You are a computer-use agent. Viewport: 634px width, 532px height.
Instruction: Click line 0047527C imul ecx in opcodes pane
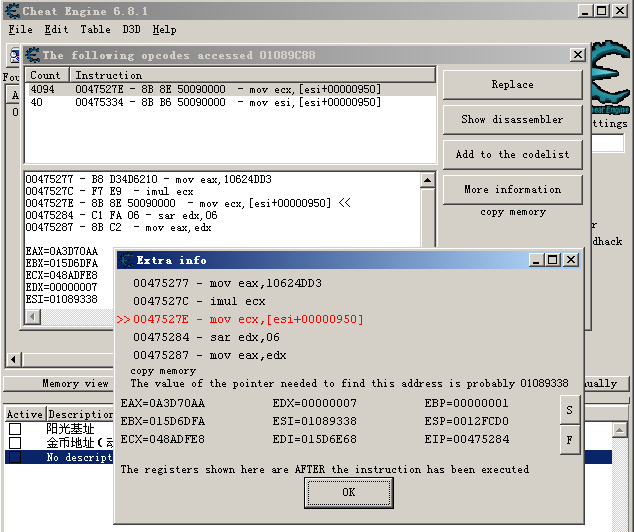point(110,191)
